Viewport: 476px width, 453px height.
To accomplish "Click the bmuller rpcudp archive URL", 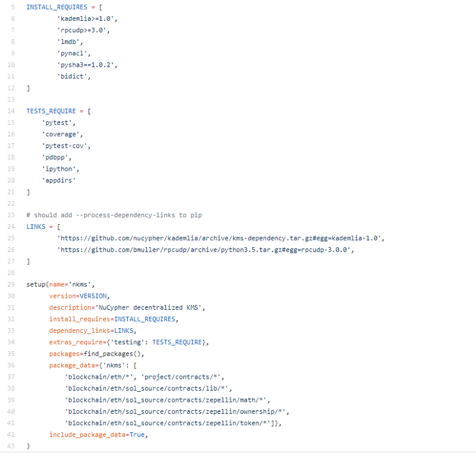I will [203, 250].
